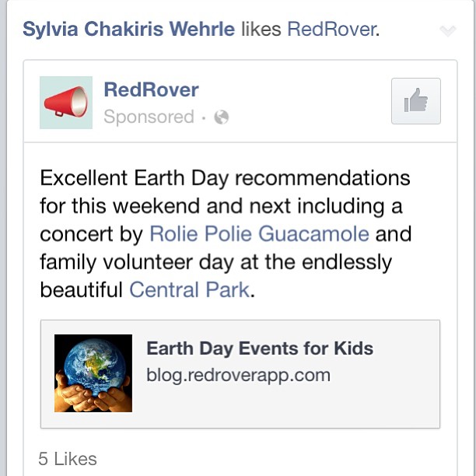Open RedRover link in the story header
Image resolution: width=476 pixels, height=476 pixels.
(x=331, y=30)
